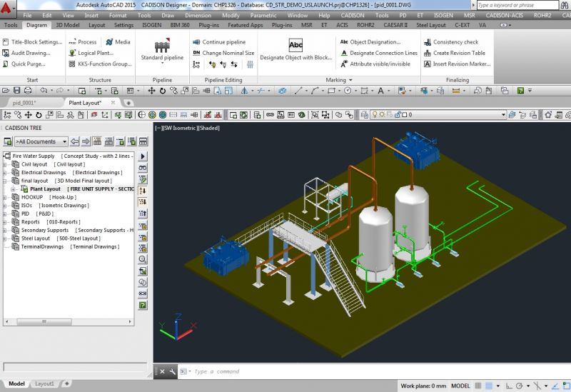Switch to the pid_0001 drawing tab
The height and width of the screenshot is (392, 571).
pos(24,103)
